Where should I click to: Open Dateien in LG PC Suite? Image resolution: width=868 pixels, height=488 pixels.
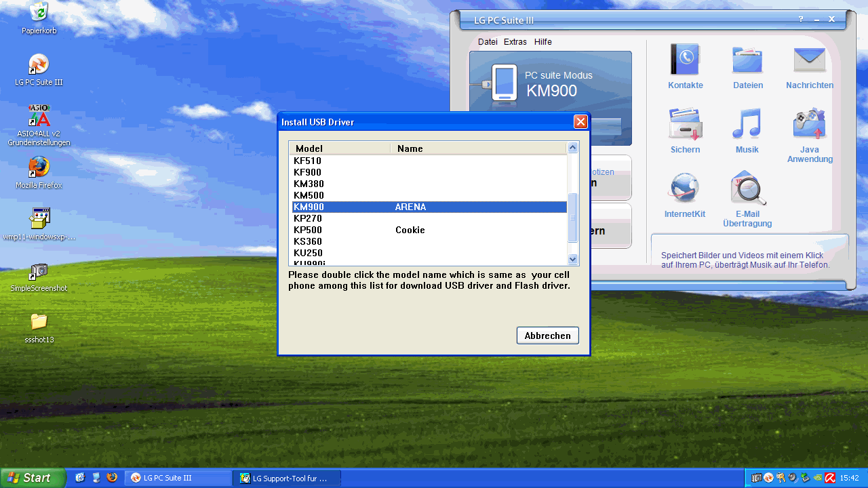coord(747,66)
